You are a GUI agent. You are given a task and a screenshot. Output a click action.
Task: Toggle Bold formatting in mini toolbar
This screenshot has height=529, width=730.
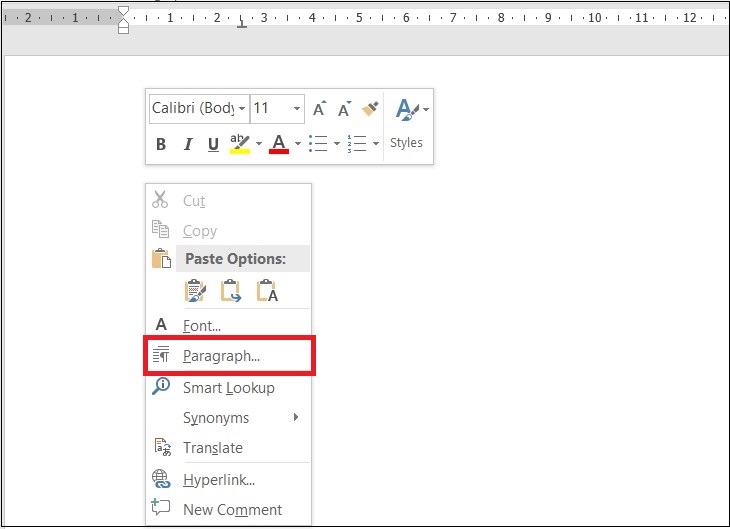(x=161, y=144)
